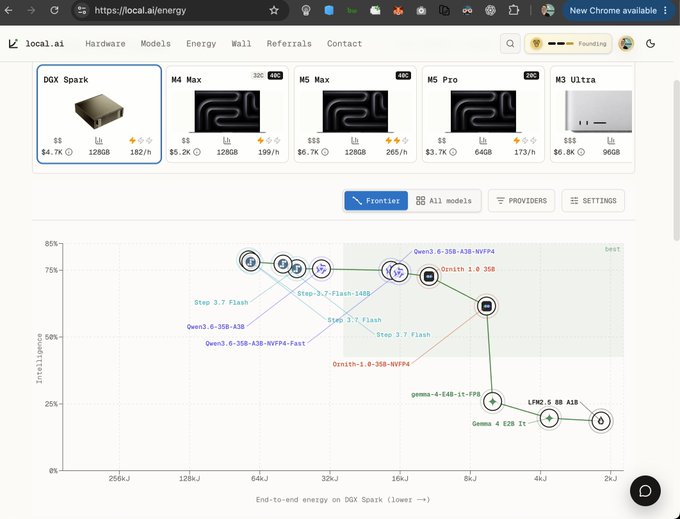Viewport: 680px width, 519px height.
Task: Switch to the Frontier view
Action: [x=376, y=201]
